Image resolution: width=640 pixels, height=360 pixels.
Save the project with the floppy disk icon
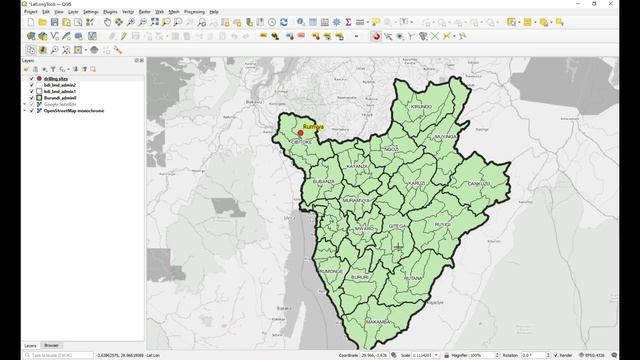point(54,22)
